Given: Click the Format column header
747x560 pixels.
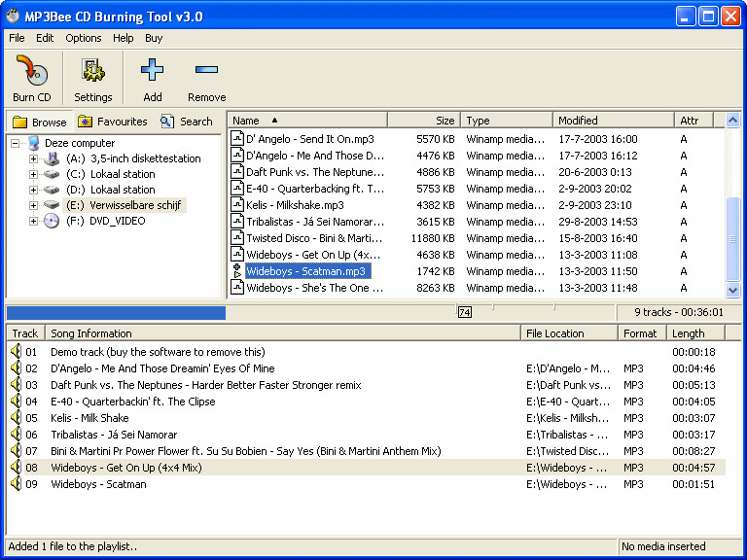Looking at the screenshot, I should coord(642,333).
